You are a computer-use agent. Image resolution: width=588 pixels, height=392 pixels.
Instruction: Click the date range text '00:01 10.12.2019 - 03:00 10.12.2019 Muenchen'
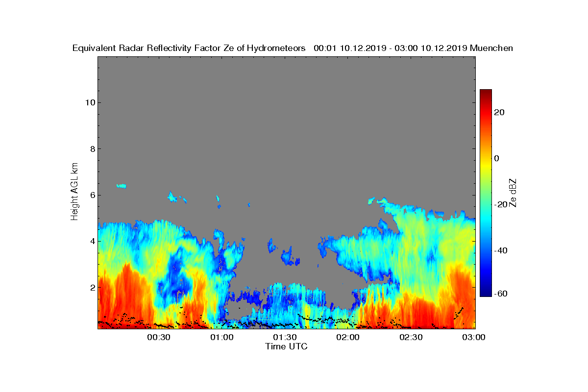413,48
